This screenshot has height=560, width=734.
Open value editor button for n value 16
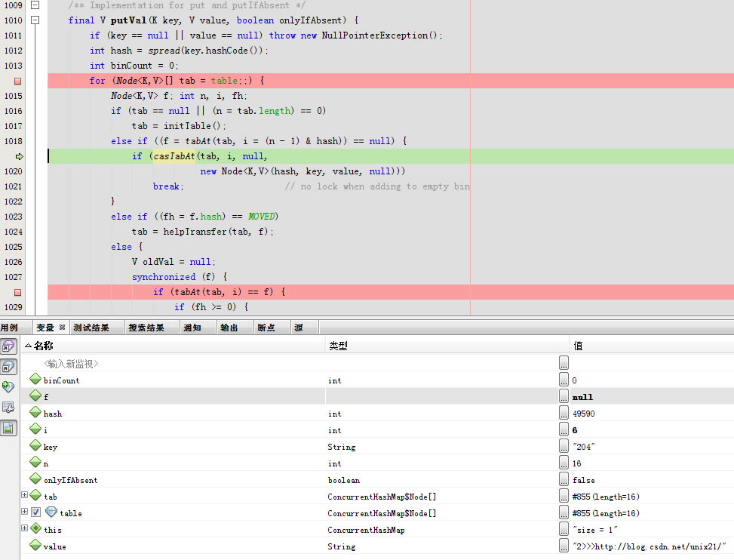click(x=564, y=462)
